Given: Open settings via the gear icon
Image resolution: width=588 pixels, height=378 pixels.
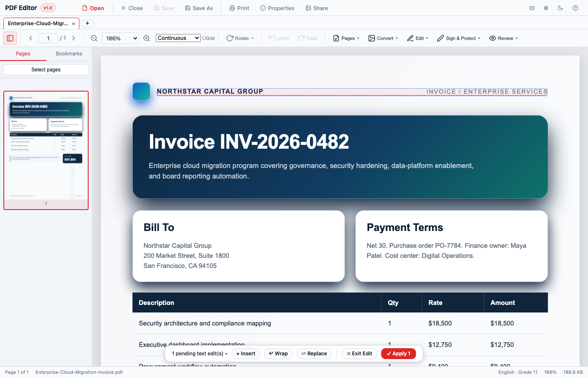Looking at the screenshot, I should 546,8.
